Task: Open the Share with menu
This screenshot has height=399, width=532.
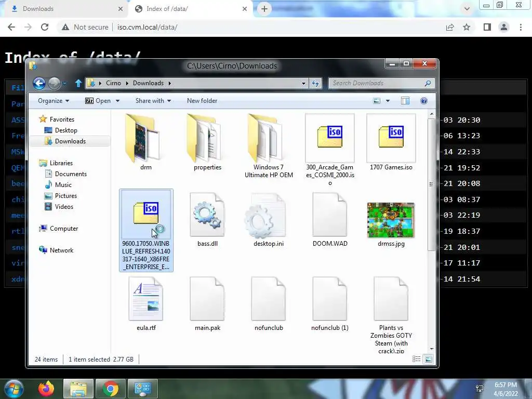Action: point(153,101)
